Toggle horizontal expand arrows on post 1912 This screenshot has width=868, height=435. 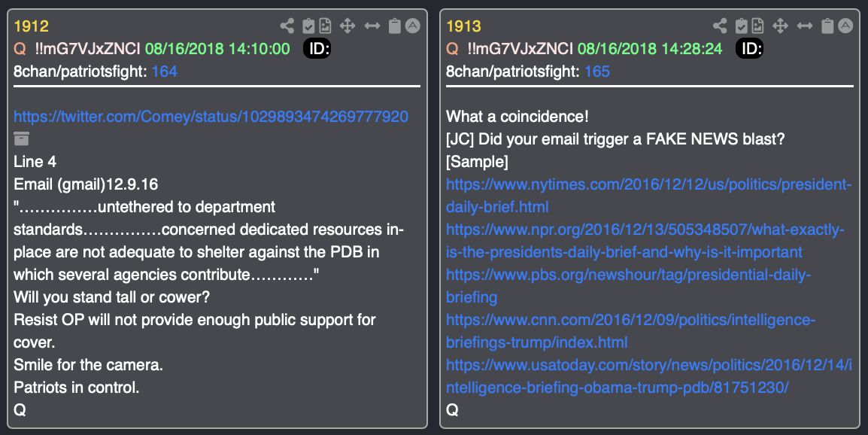[x=372, y=26]
